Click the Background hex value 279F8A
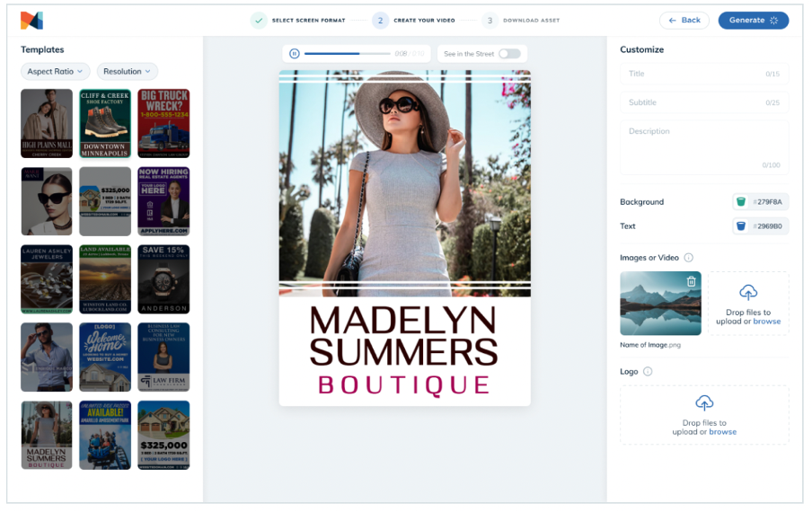This screenshot has height=512, width=812. [768, 202]
